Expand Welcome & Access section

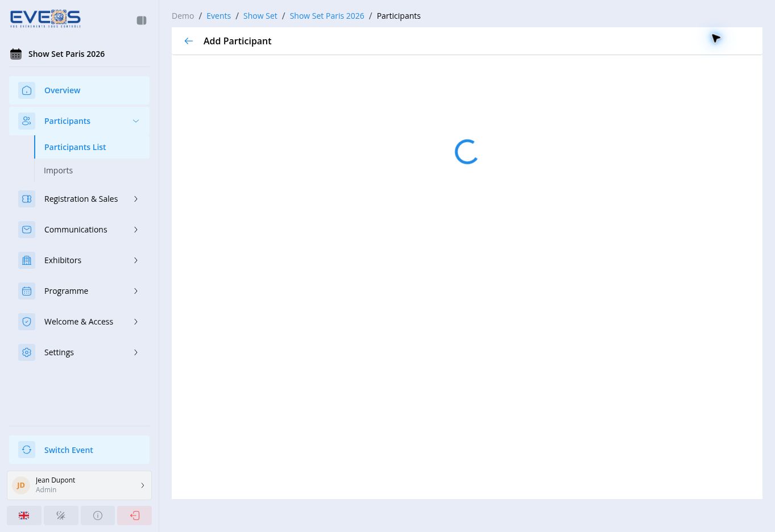coord(79,322)
